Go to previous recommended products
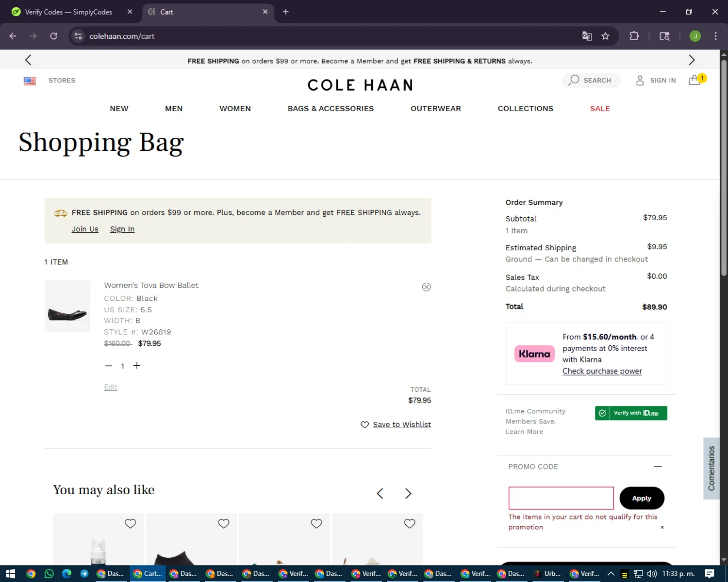The height and width of the screenshot is (582, 728). point(380,494)
